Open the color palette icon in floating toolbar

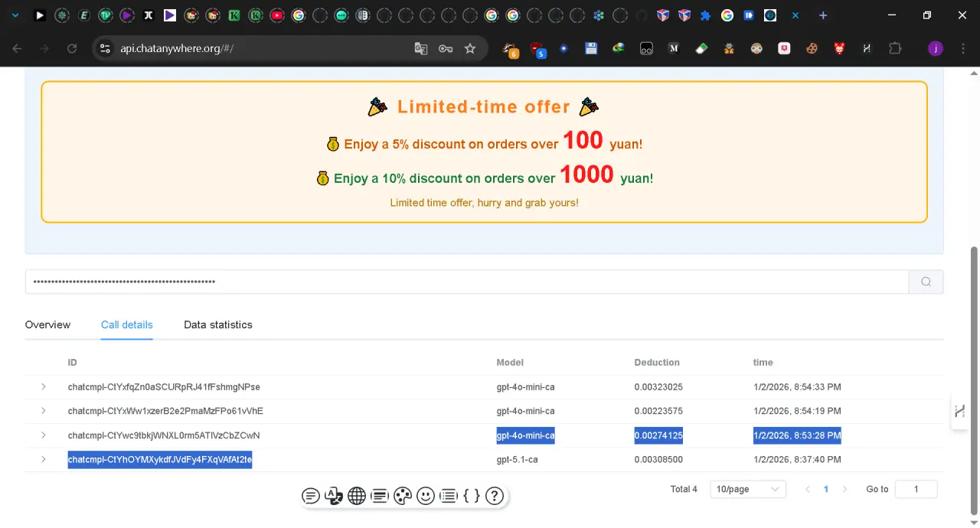pos(403,496)
